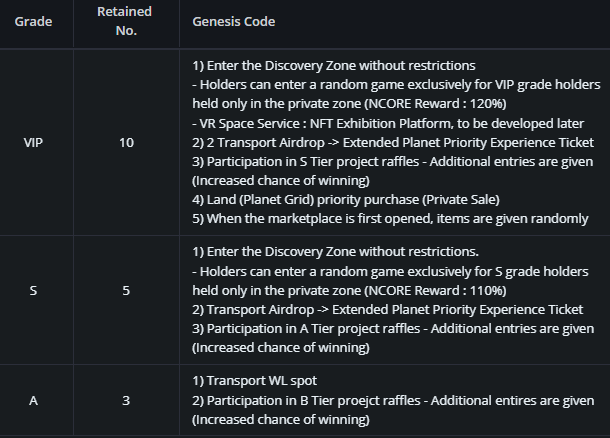Click S Tier project raffles line
610x438 pixels.
click(x=393, y=161)
